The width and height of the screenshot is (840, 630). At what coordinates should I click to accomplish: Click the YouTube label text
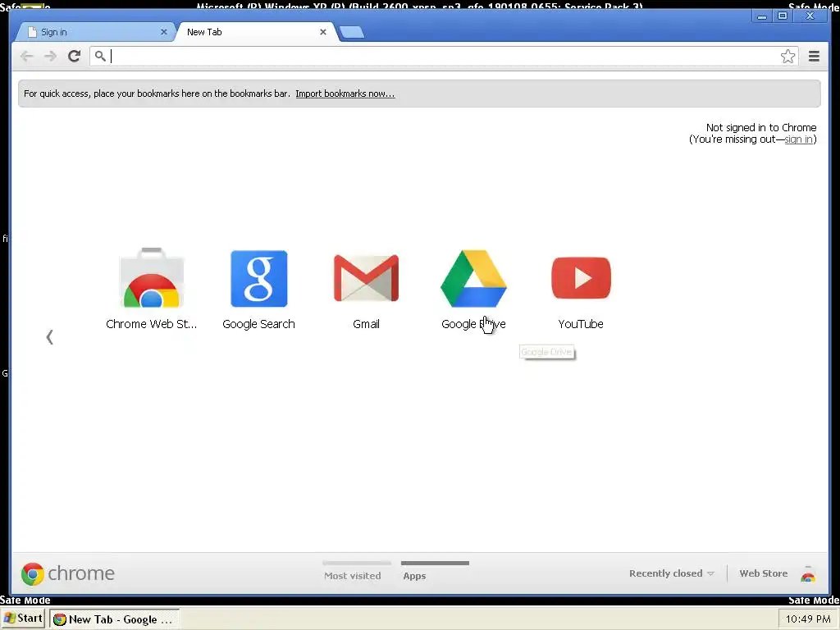tap(581, 324)
